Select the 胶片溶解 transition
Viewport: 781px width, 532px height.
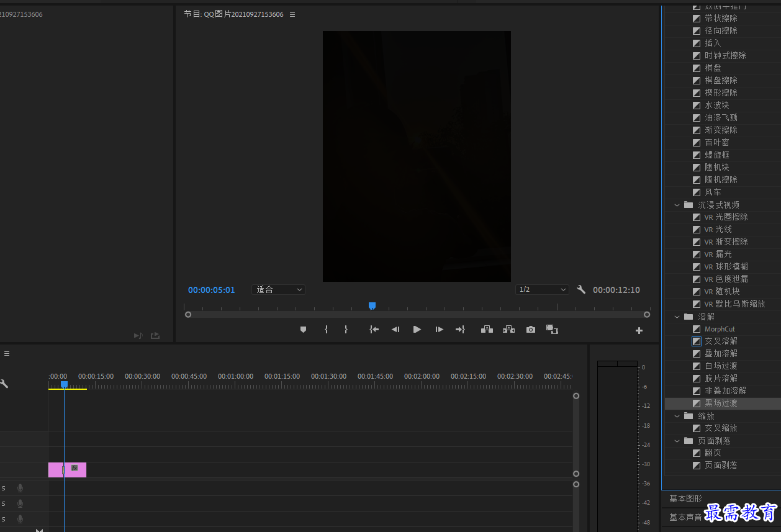[721, 378]
